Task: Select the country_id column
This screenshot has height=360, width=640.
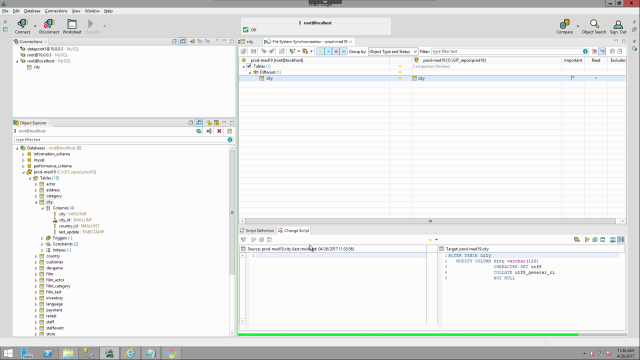Action: 79,226
